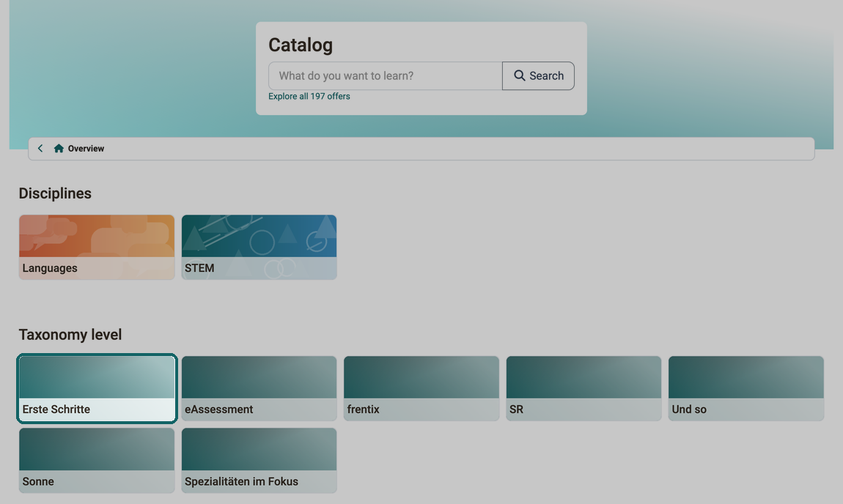Open the Languages discipline card
The height and width of the screenshot is (504, 843).
click(97, 247)
